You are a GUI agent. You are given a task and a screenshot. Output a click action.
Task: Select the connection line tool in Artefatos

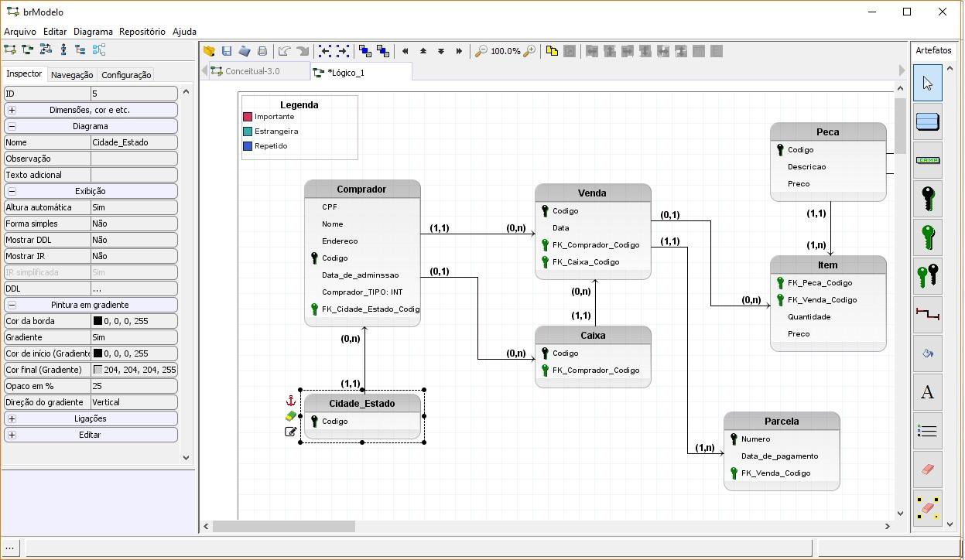tap(927, 314)
